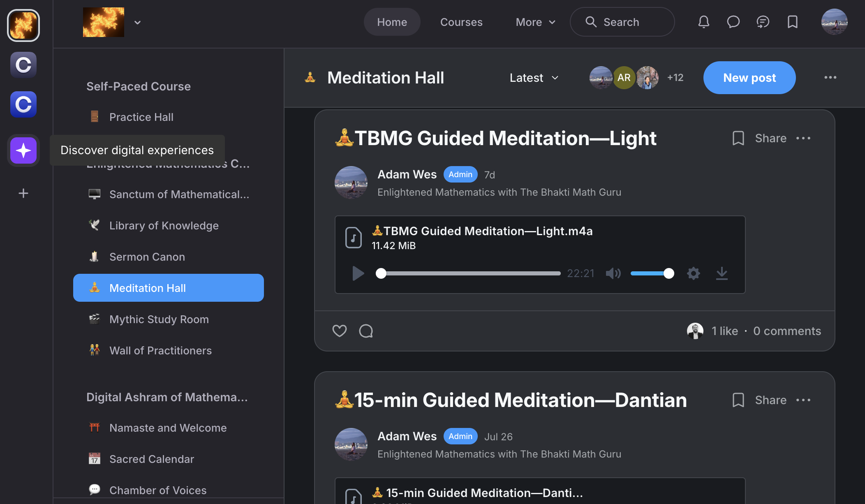Open the notifications bell
Image resolution: width=865 pixels, height=504 pixels.
703,22
